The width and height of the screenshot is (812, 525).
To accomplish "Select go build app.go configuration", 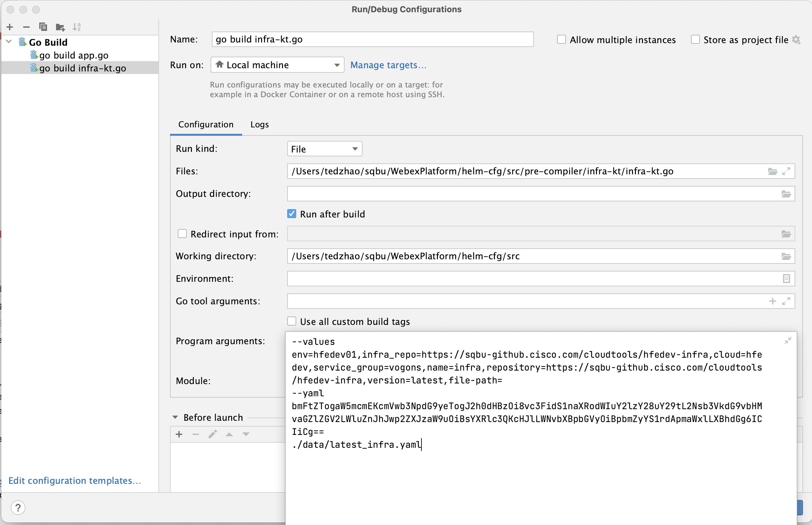I will 74,55.
